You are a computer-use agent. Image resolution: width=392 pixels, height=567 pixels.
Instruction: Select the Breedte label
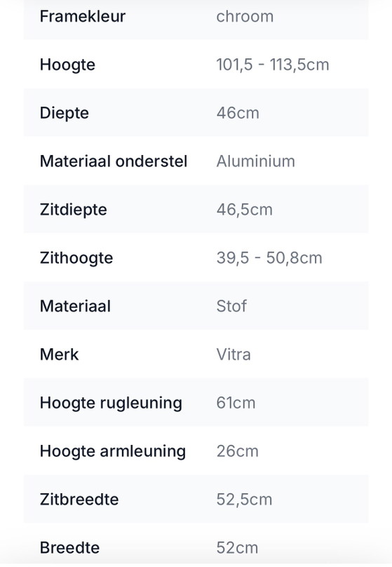[69, 548]
